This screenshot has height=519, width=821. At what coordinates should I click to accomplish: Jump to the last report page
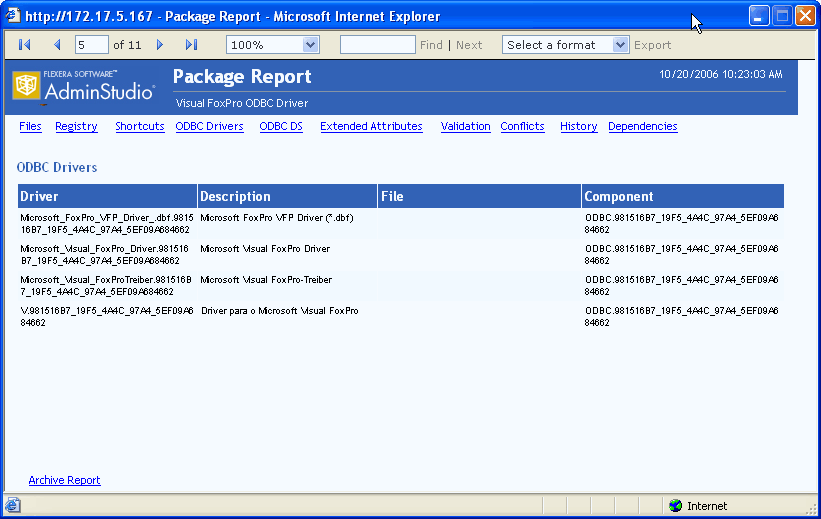point(192,45)
